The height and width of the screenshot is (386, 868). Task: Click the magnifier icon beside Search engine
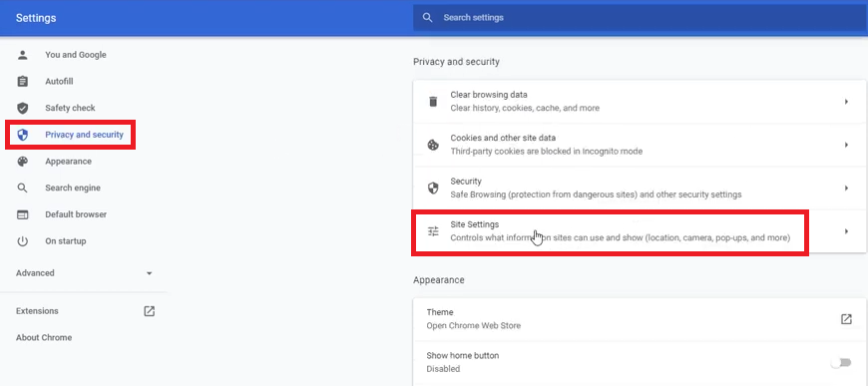pos(22,188)
